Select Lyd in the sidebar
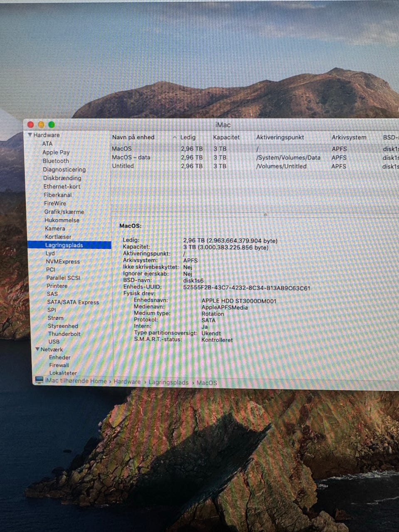 50,253
